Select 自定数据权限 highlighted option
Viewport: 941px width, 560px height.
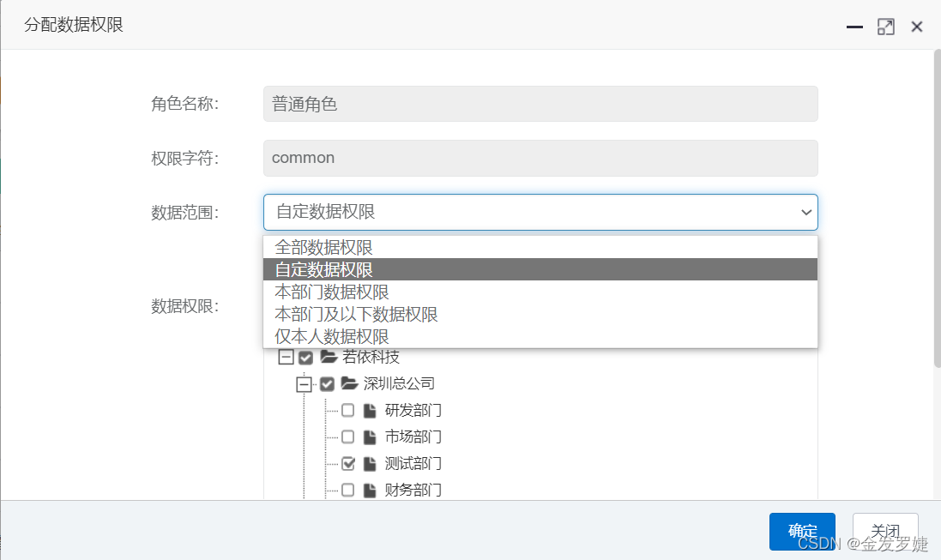click(x=540, y=269)
